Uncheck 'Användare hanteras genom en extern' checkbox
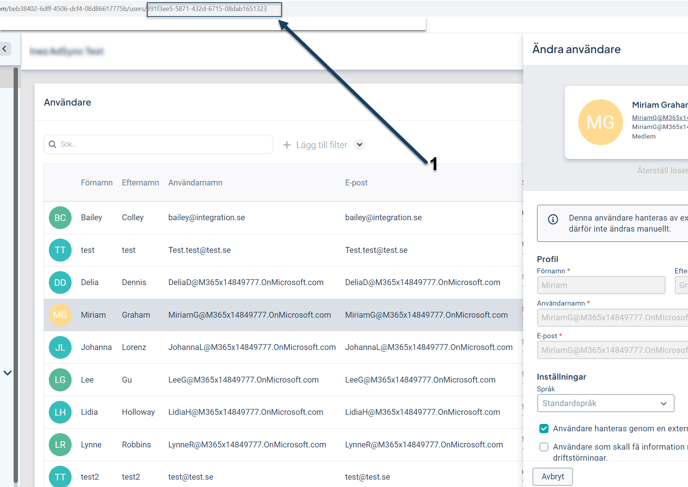 [544, 428]
